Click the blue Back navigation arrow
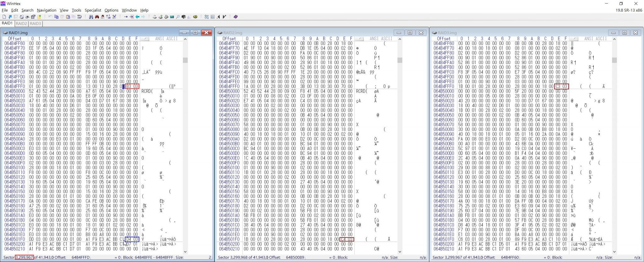Screen dimensions: 644x262 pyautogui.click(x=137, y=17)
